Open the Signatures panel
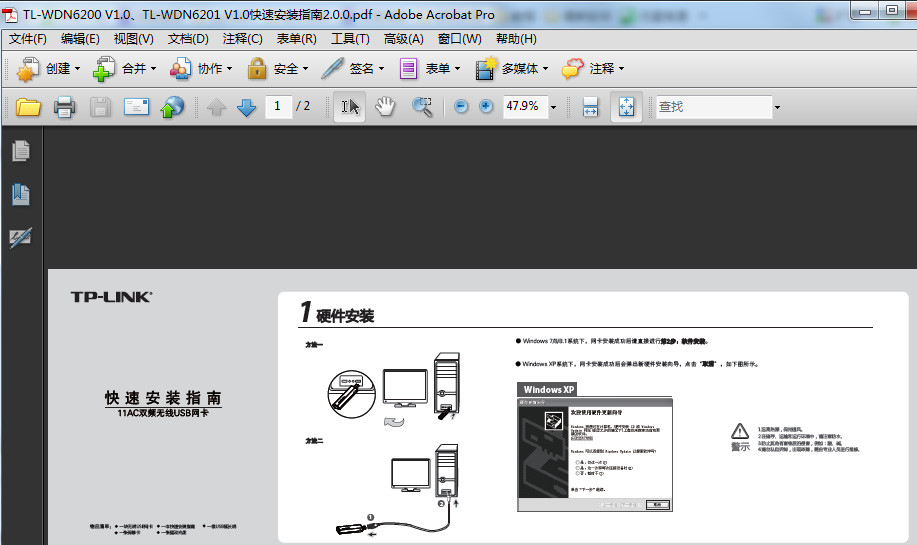The width and height of the screenshot is (917, 545). (x=20, y=237)
